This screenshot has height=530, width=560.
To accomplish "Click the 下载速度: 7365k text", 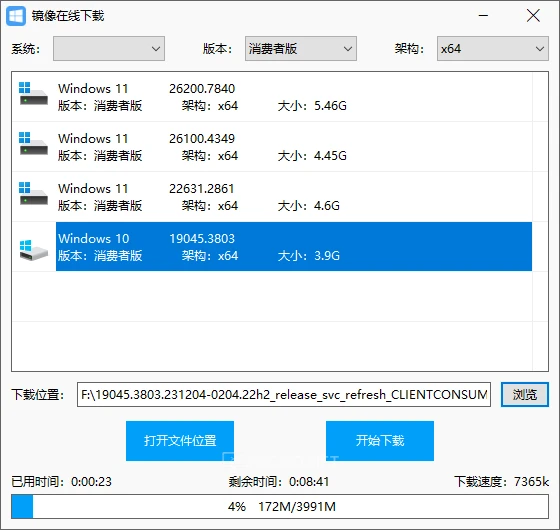I will [501, 482].
